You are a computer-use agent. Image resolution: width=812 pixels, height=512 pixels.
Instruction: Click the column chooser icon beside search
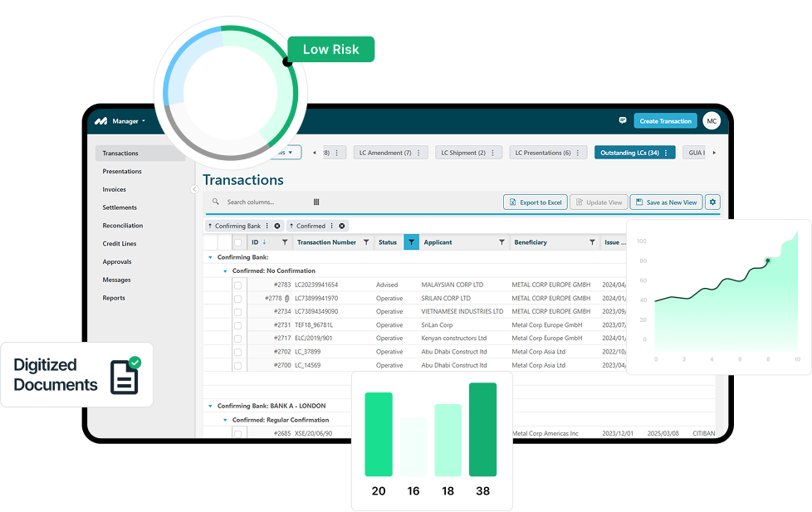pos(316,202)
